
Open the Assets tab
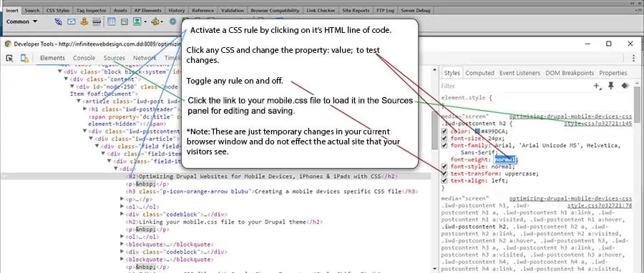coord(120,10)
